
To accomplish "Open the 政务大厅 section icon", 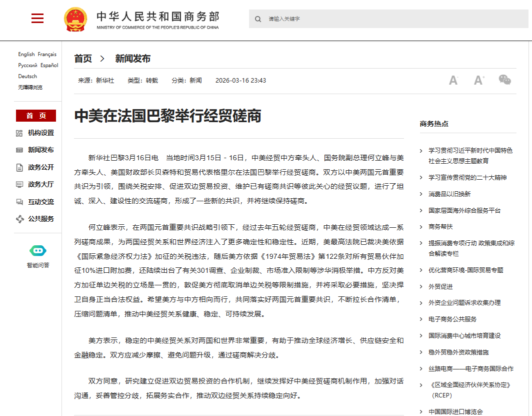I will (x=18, y=185).
